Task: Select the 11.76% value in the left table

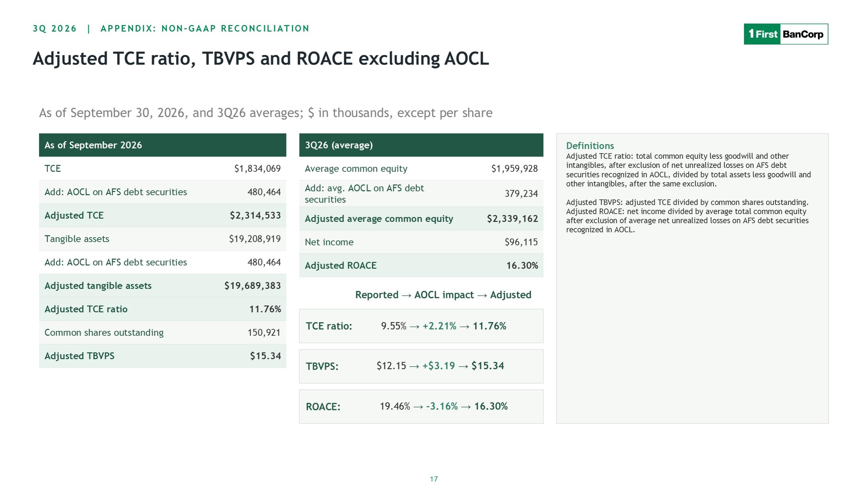Action: (265, 309)
